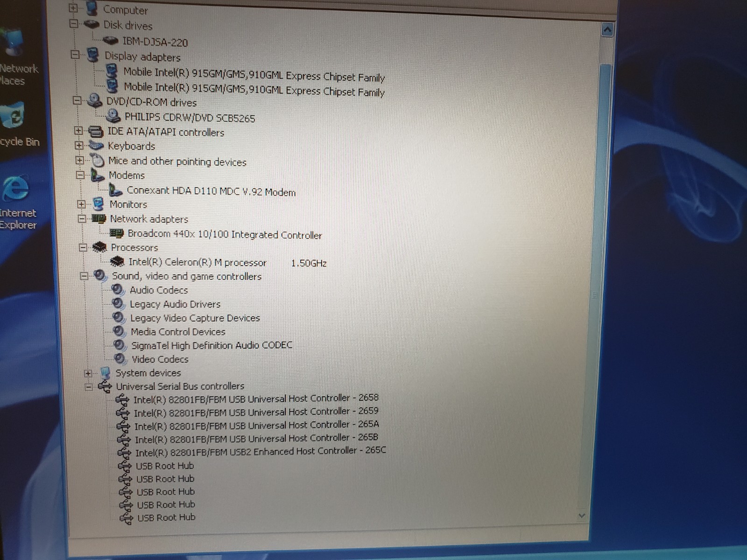Image resolution: width=747 pixels, height=560 pixels.
Task: Select USB Universal Host Controller - 265B
Action: pos(257,439)
